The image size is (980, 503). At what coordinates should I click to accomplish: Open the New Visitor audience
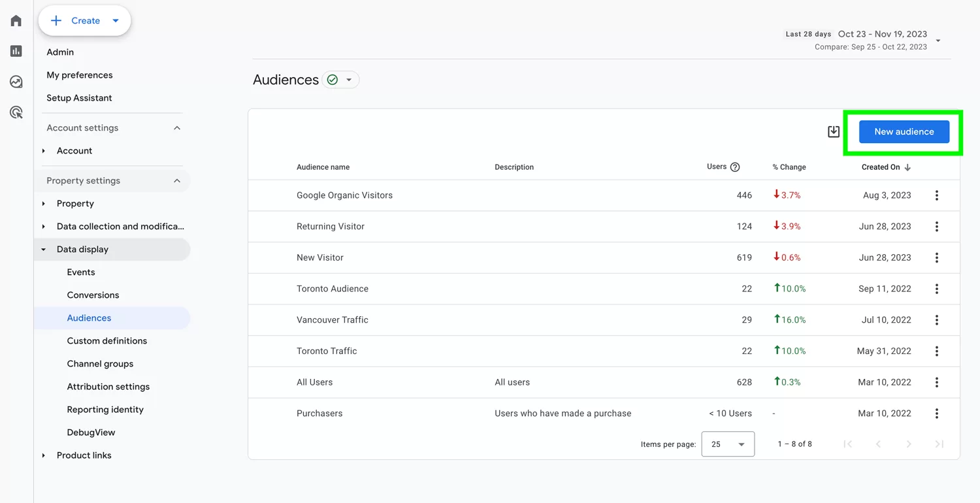320,257
